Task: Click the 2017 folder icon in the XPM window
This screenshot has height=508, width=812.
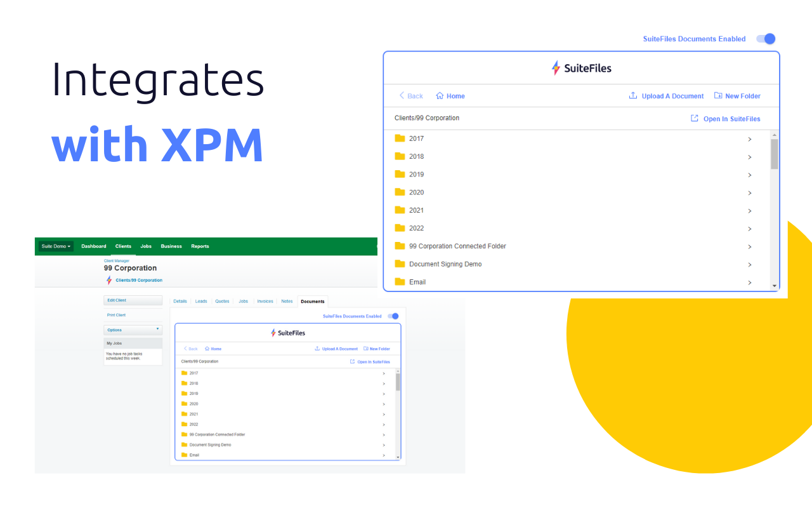Action: pyautogui.click(x=185, y=373)
